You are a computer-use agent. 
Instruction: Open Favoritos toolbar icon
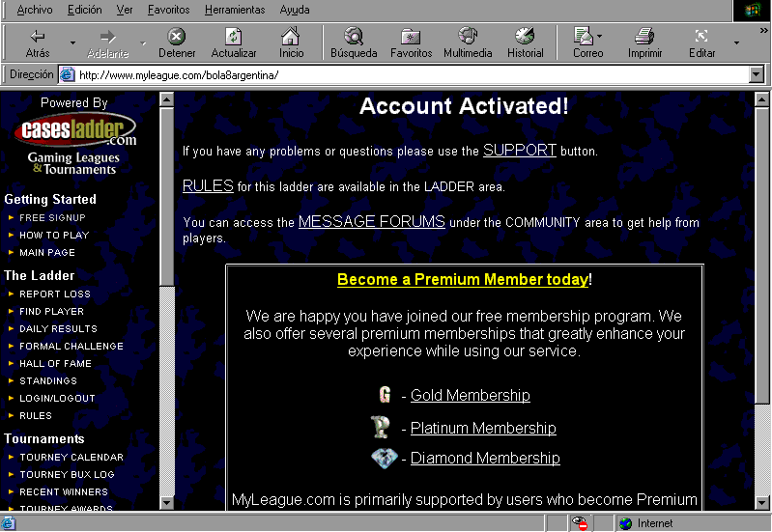pos(411,37)
